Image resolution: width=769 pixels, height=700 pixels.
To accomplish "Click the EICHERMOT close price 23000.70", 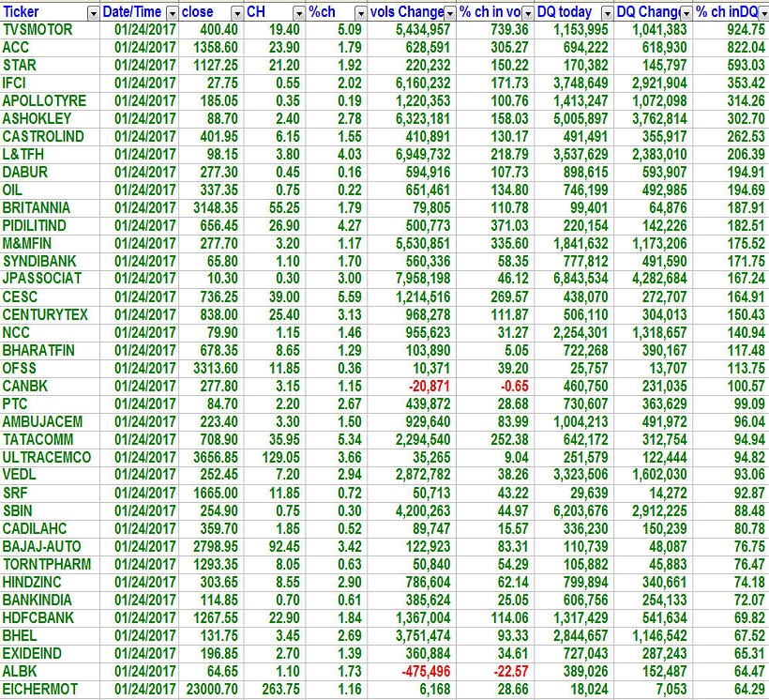I will pos(208,688).
